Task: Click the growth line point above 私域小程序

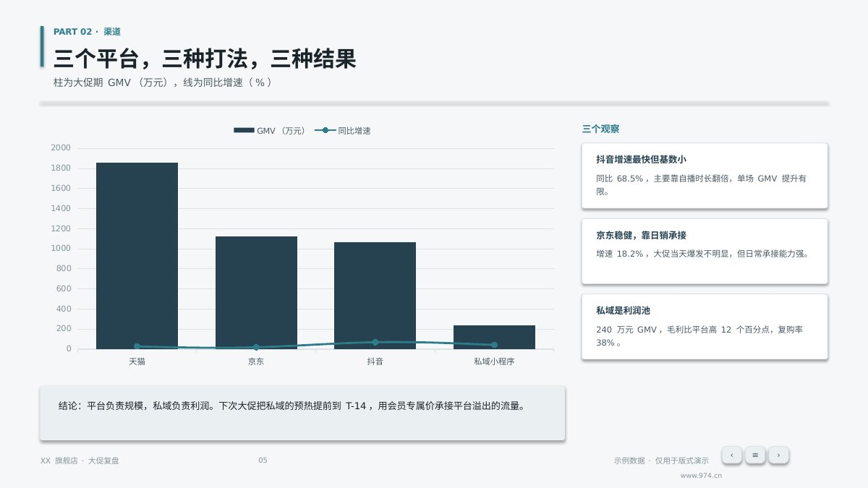Action: click(494, 345)
